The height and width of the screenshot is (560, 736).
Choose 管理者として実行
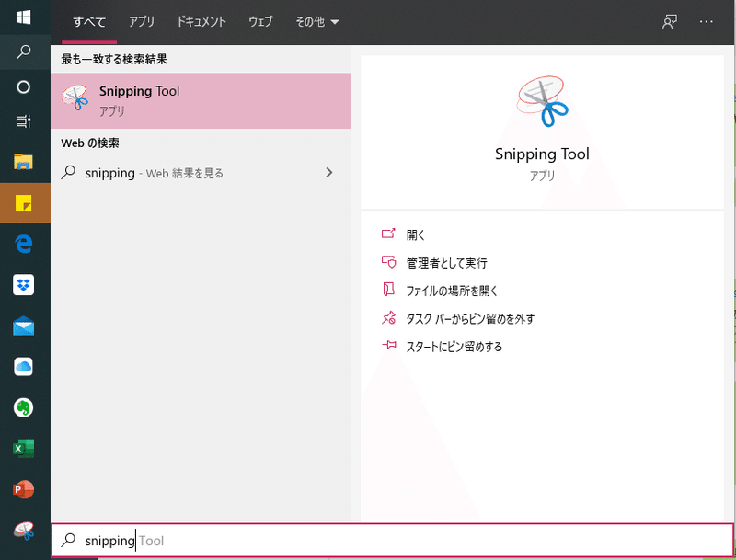click(x=446, y=263)
